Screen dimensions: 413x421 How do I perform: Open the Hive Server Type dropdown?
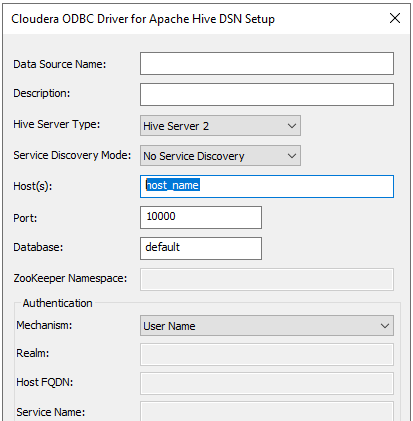tap(220, 126)
